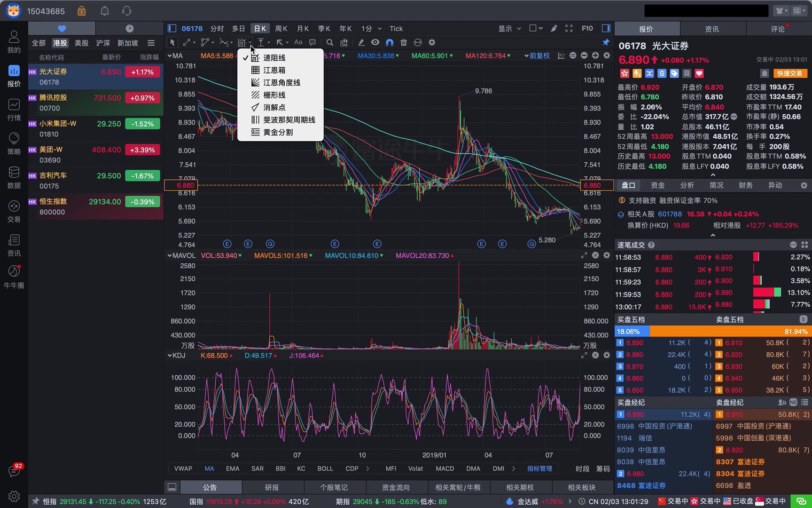Select the cursor pointer drawing tool
This screenshot has width=812, height=508.
(172, 42)
